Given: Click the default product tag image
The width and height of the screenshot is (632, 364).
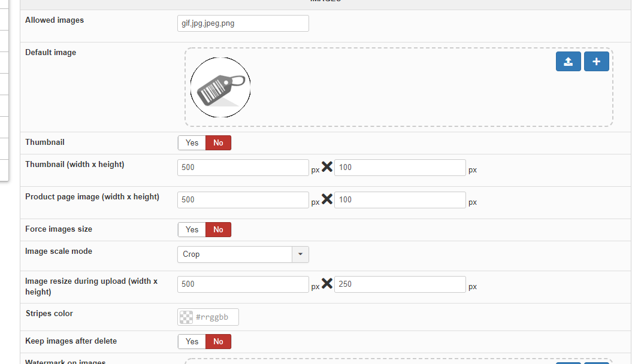Looking at the screenshot, I should 220,87.
